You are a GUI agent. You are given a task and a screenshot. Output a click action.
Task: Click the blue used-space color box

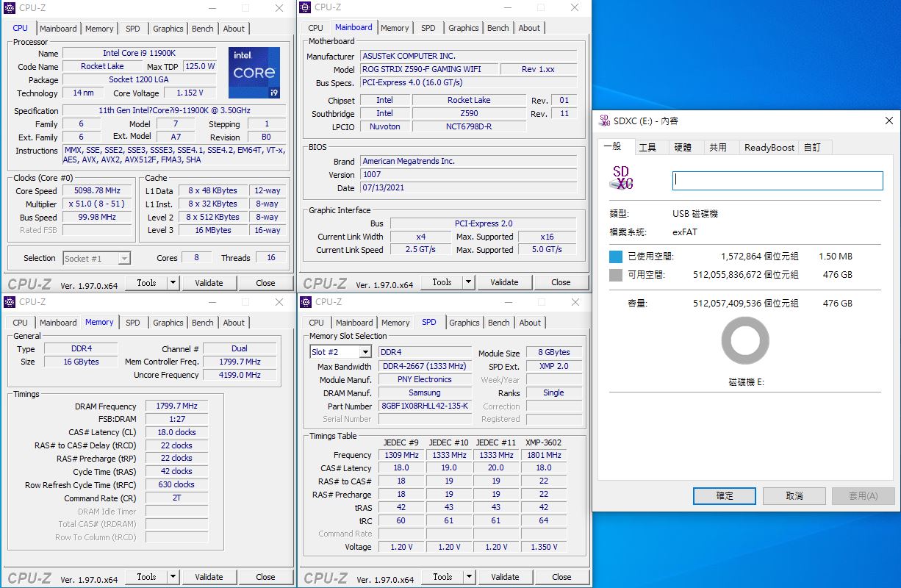[x=616, y=257]
